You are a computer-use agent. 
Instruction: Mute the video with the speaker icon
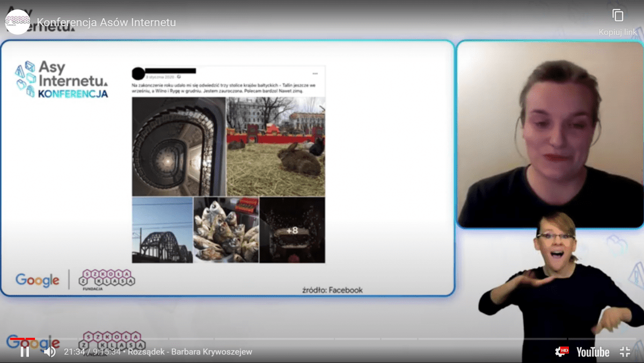[x=49, y=352]
